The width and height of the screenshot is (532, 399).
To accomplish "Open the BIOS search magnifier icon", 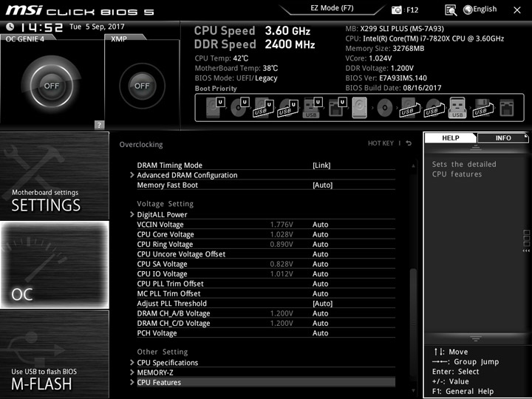I will 451,10.
